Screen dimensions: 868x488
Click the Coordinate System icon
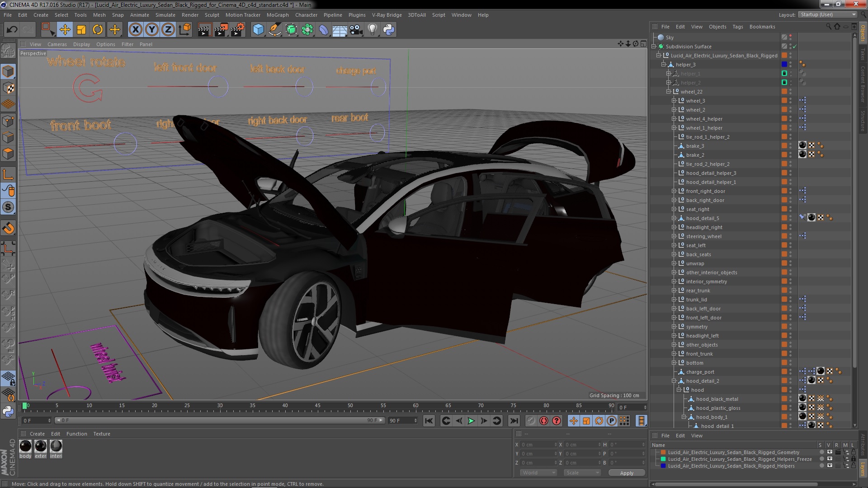click(x=185, y=30)
